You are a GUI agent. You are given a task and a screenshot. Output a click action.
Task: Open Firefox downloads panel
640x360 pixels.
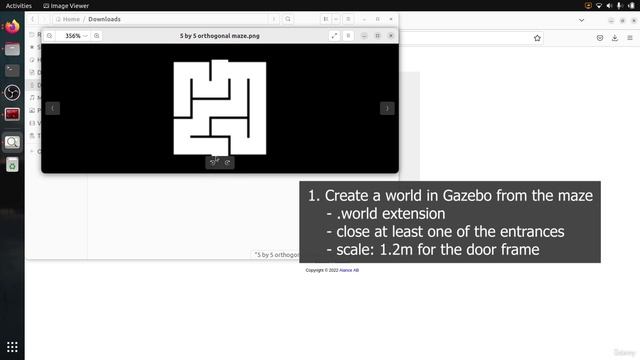[x=615, y=38]
